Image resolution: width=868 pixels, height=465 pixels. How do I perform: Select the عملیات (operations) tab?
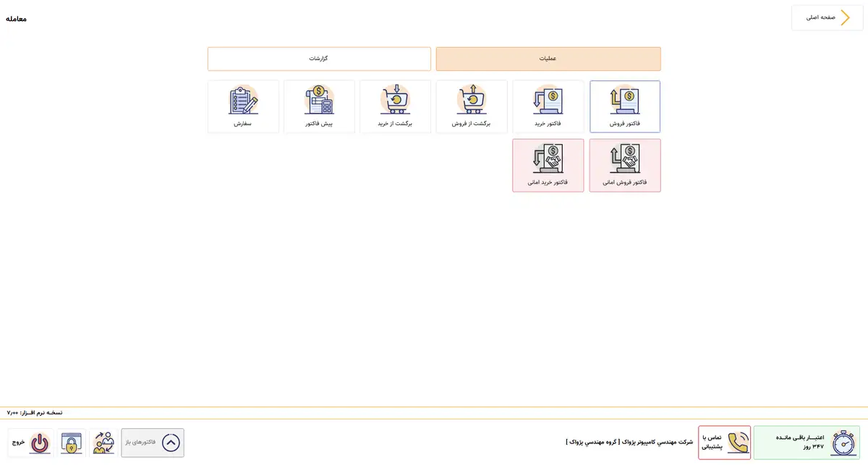(548, 59)
